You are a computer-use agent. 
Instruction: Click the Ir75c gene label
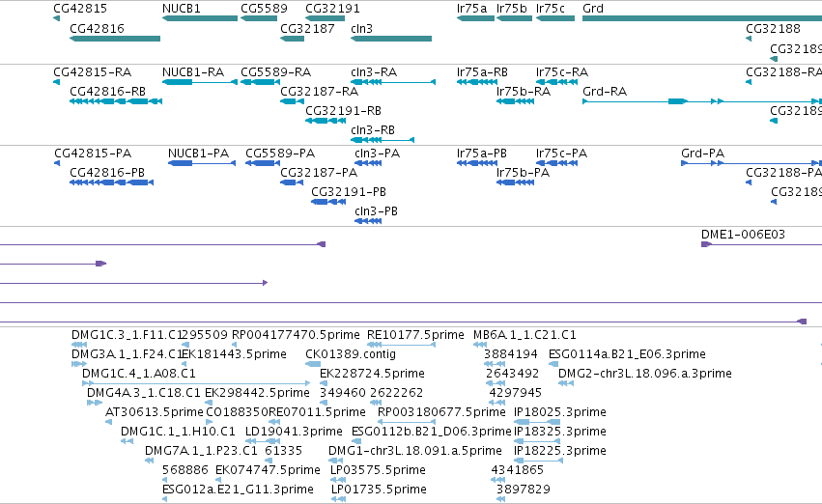tap(551, 9)
